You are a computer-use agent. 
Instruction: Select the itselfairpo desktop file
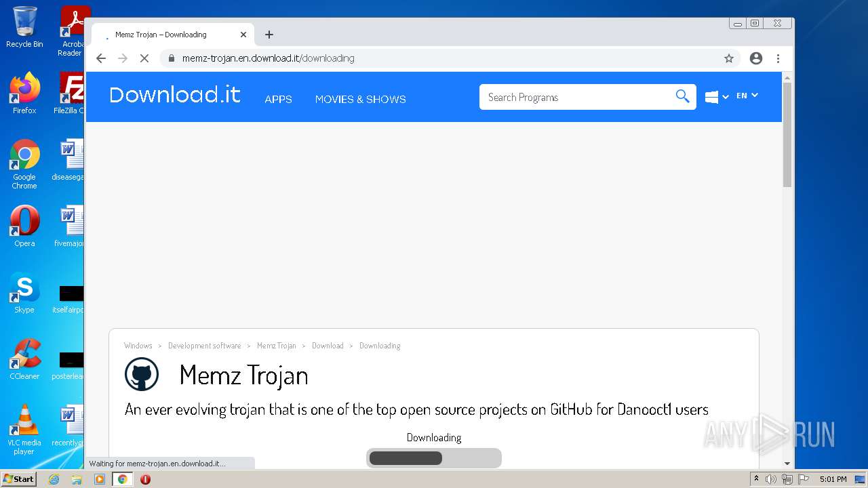[x=69, y=299]
